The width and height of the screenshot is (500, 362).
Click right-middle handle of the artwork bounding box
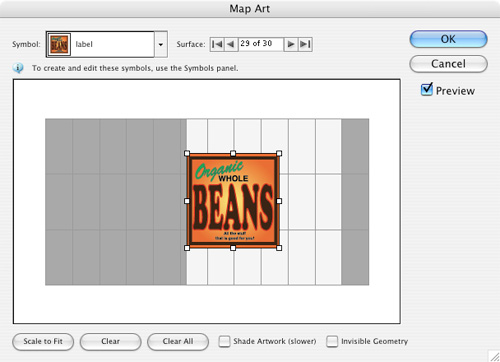(279, 201)
